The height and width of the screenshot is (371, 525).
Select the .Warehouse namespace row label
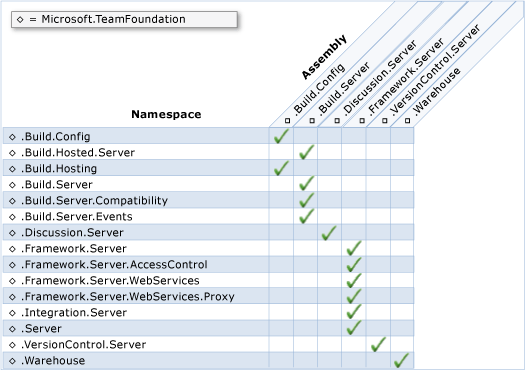click(53, 361)
